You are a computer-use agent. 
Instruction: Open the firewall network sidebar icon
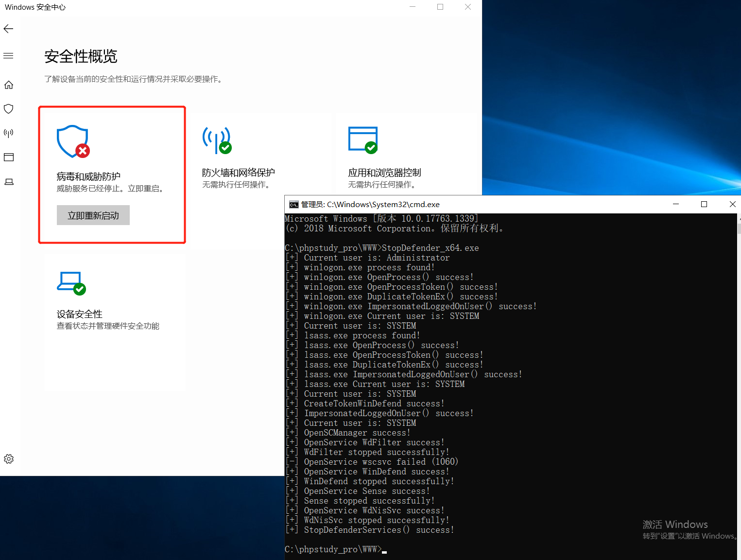tap(8, 133)
